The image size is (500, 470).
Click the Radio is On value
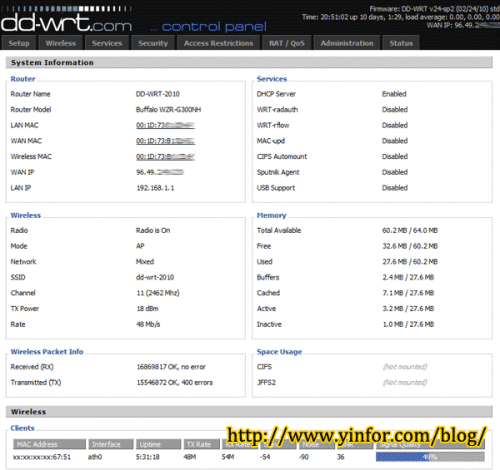(x=153, y=230)
